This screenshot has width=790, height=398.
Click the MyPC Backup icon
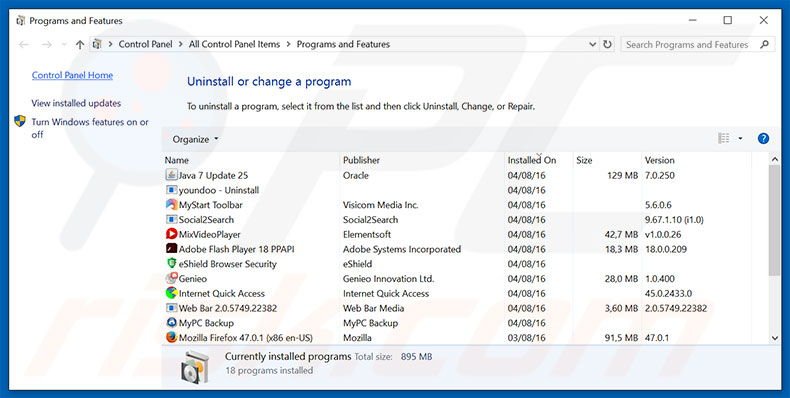tap(171, 322)
